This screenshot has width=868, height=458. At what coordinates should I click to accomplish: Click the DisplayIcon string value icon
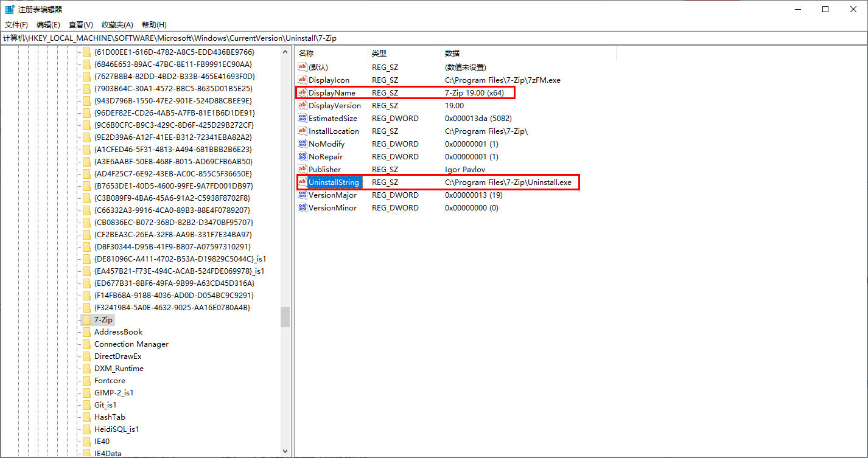pos(303,80)
